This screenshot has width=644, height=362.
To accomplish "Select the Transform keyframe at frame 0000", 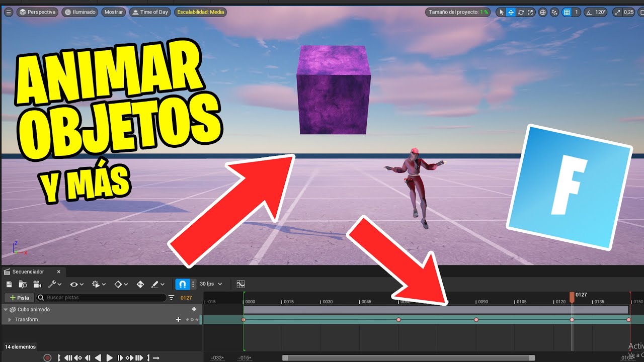I will (x=244, y=320).
